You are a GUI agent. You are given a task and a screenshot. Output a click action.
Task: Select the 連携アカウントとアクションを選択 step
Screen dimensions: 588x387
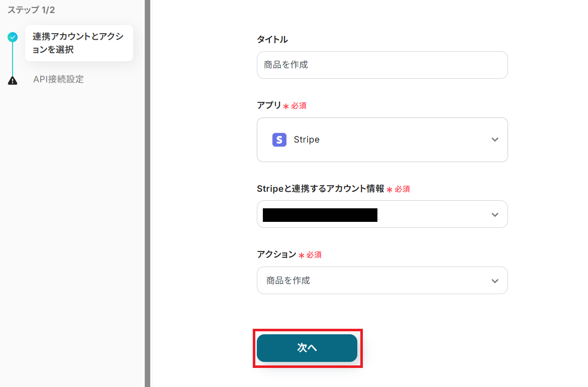(x=78, y=43)
